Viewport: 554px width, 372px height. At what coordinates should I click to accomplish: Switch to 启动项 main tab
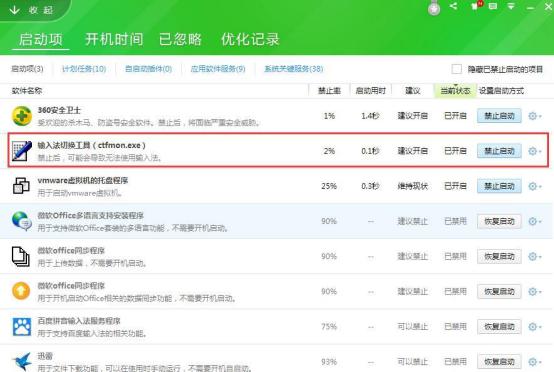coord(41,39)
